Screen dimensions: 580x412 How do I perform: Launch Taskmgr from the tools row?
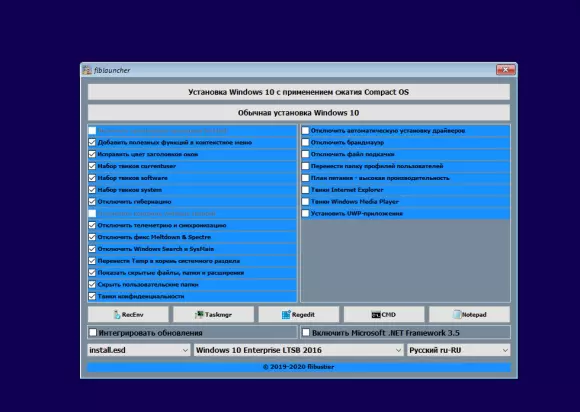(213, 314)
